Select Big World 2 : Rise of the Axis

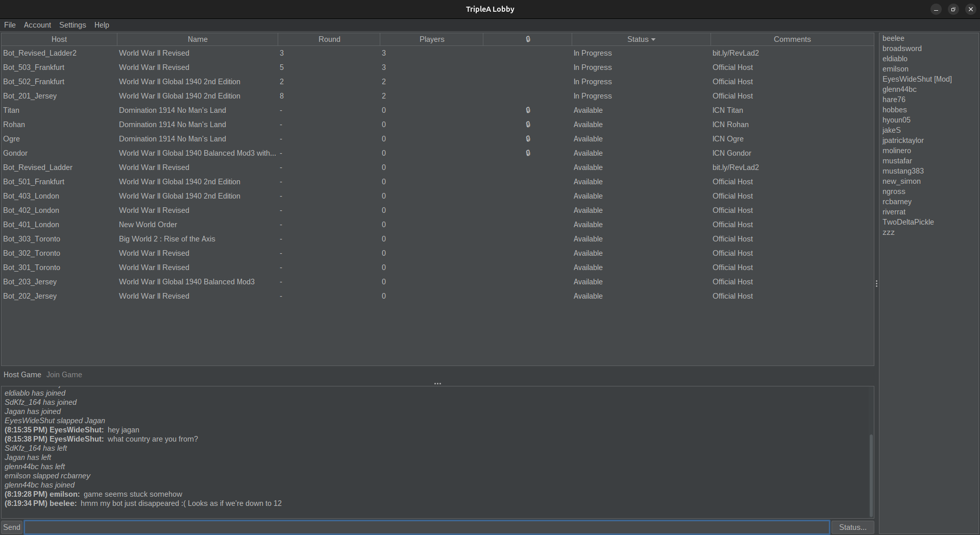(437, 239)
